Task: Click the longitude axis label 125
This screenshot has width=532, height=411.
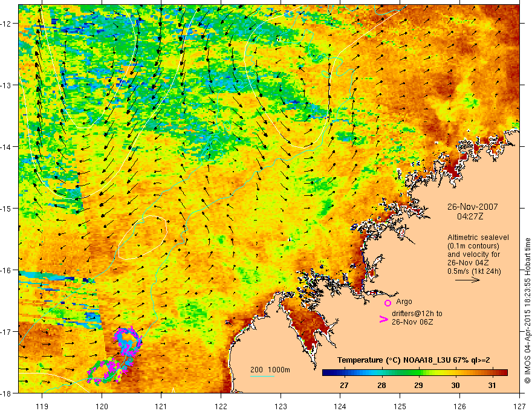Action: (400, 406)
